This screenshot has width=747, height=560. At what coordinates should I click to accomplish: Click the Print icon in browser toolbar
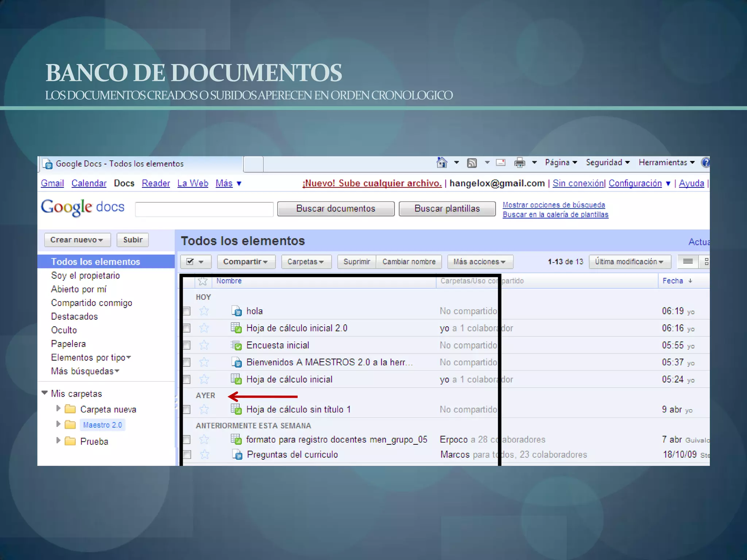(x=519, y=163)
